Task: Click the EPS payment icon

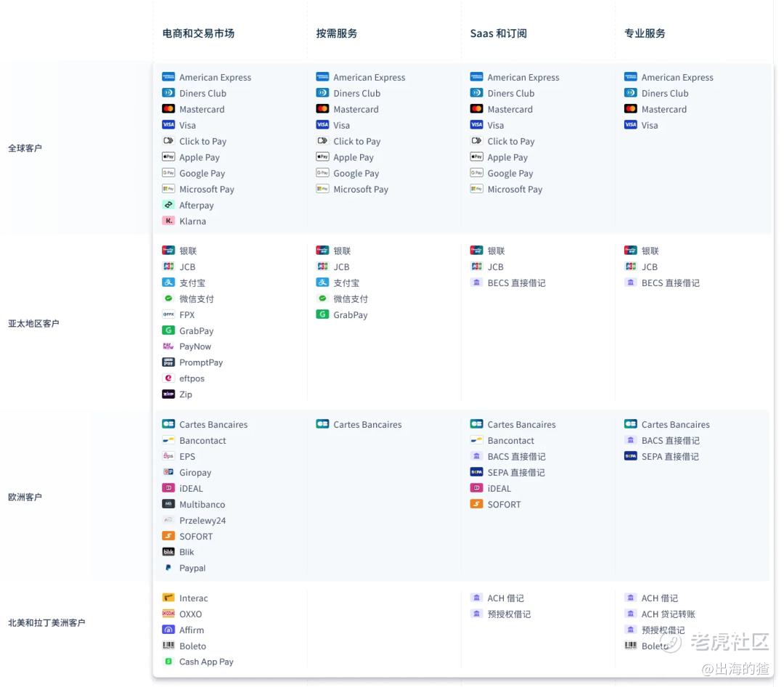Action: (x=168, y=456)
